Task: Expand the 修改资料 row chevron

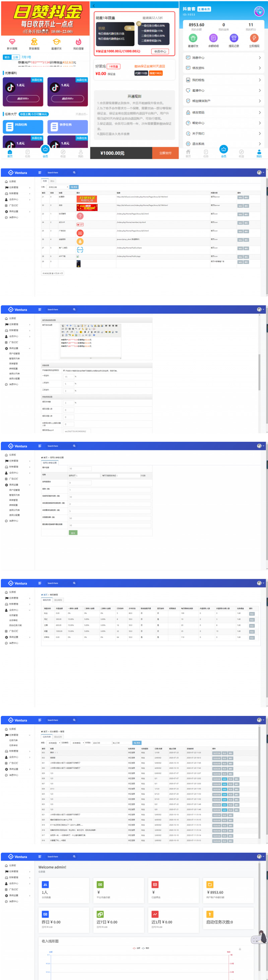Action: tap(260, 68)
